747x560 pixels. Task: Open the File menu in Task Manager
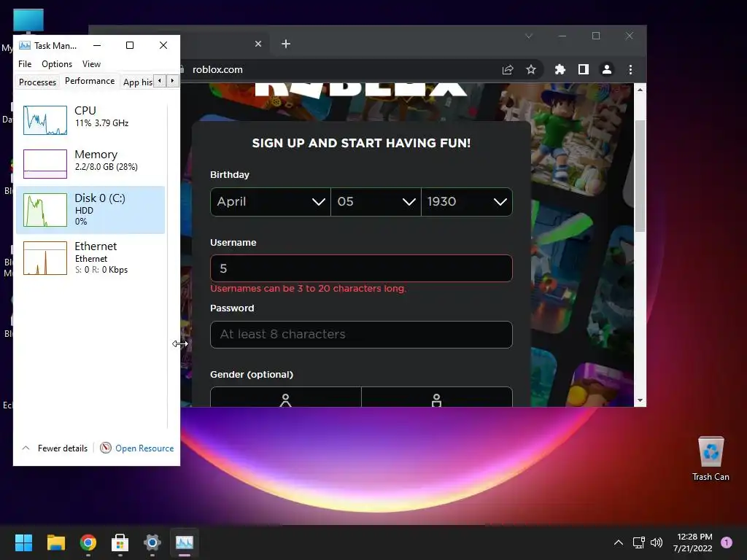[x=25, y=64]
